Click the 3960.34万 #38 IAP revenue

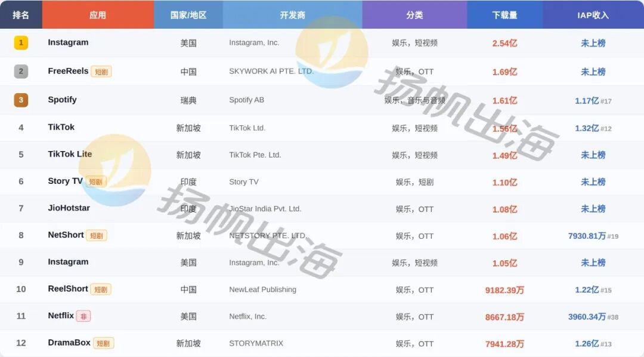593,316
